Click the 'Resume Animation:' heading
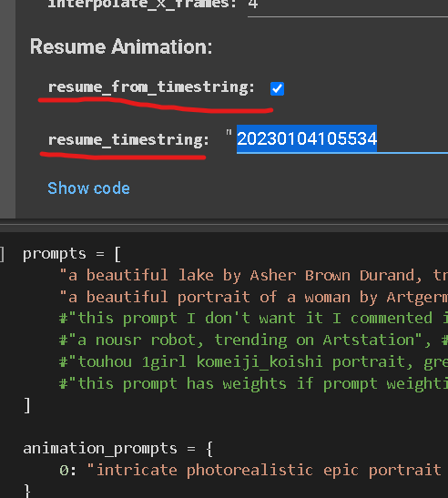The image size is (448, 498). point(121,46)
